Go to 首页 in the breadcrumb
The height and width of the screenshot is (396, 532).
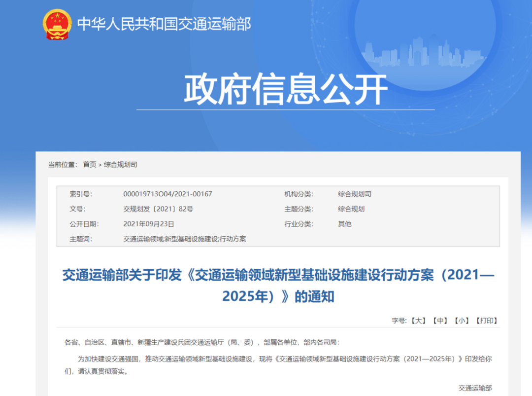pos(90,165)
